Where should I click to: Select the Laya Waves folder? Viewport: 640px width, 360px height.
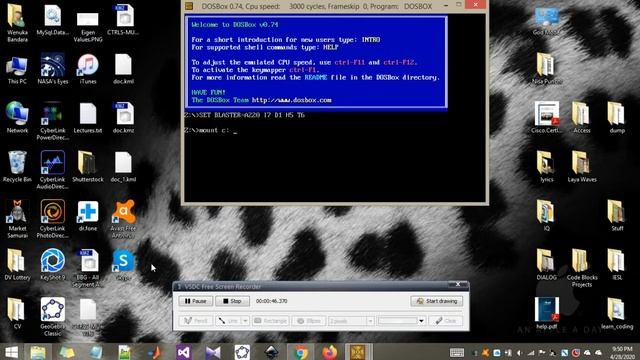[582, 167]
